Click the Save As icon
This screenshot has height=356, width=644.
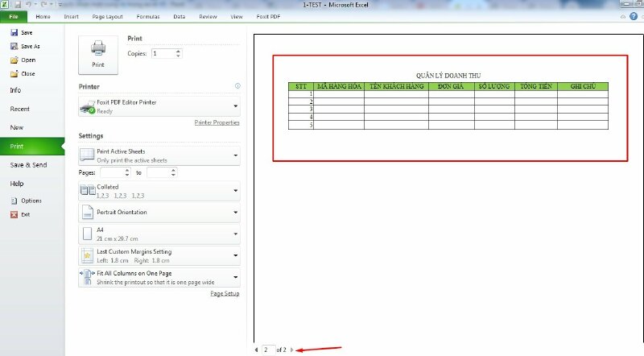[x=14, y=46]
